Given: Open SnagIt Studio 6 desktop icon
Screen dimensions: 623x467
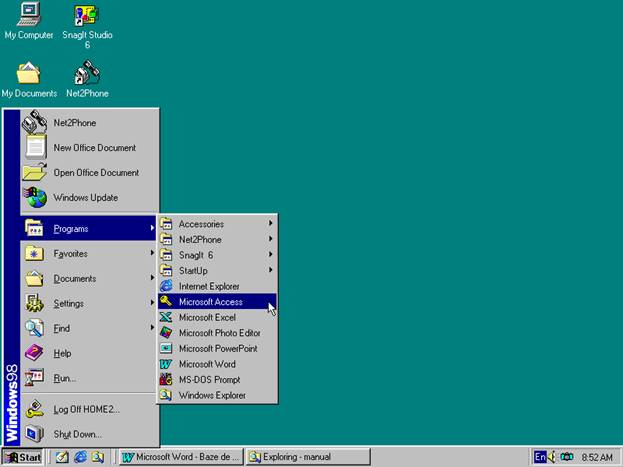Looking at the screenshot, I should (87, 16).
